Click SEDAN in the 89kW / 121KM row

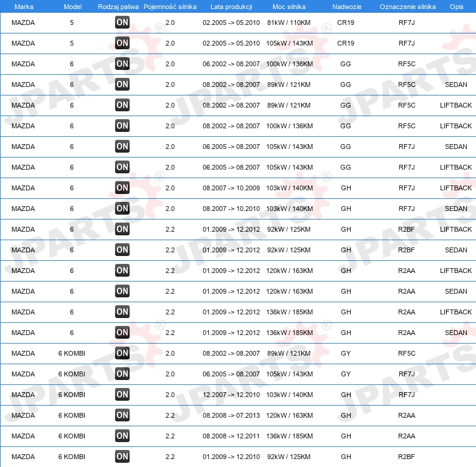click(456, 85)
